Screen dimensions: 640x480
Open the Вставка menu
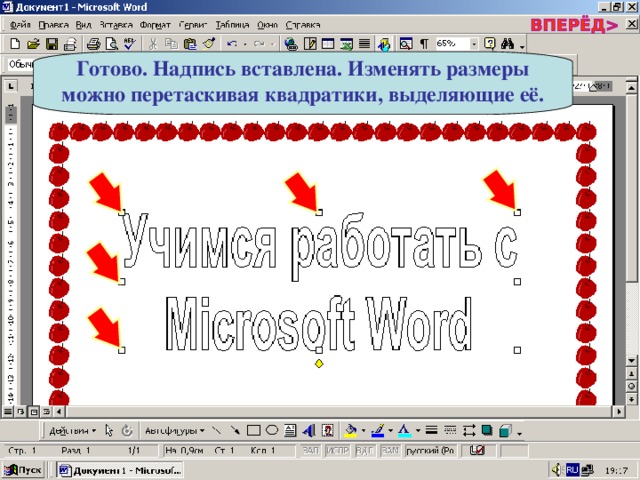coord(116,25)
